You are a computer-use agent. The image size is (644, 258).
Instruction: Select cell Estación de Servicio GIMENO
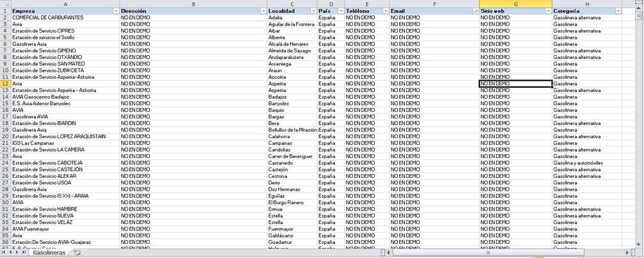(65, 51)
